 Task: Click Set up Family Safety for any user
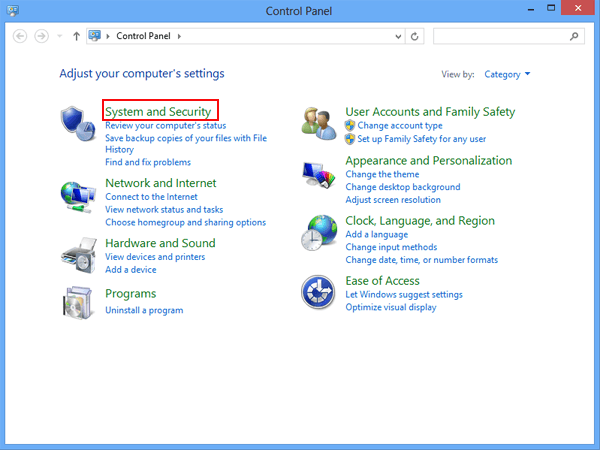[x=422, y=139]
